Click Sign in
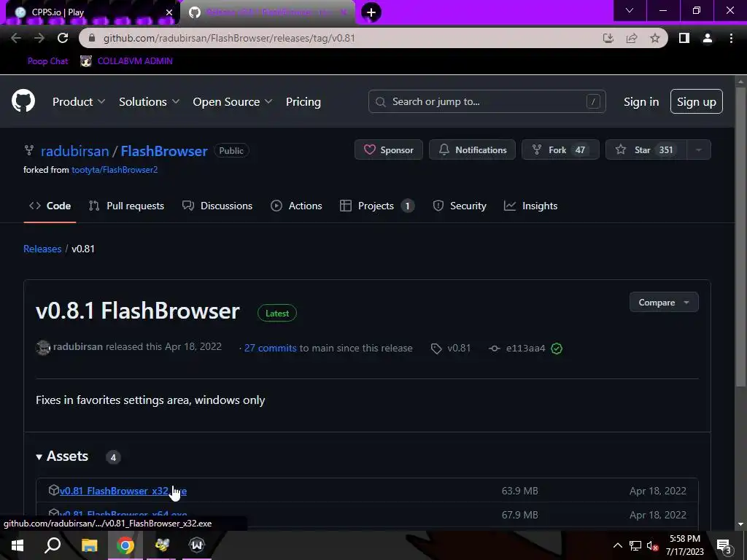 [x=641, y=102]
